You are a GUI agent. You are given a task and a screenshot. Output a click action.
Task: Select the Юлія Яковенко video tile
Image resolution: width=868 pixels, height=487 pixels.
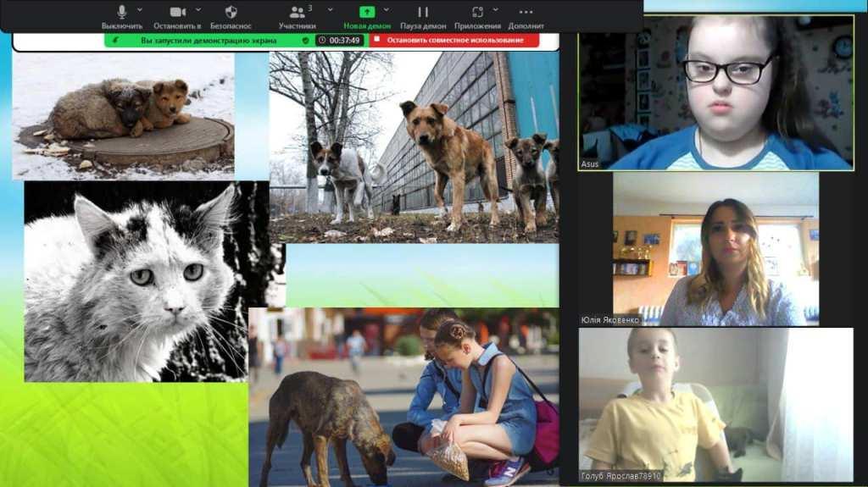tap(715, 249)
